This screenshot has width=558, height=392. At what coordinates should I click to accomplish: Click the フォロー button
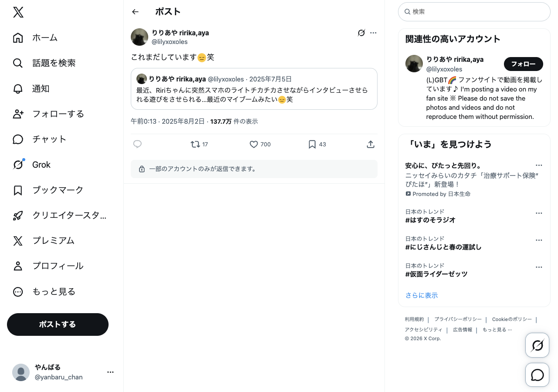(x=523, y=64)
